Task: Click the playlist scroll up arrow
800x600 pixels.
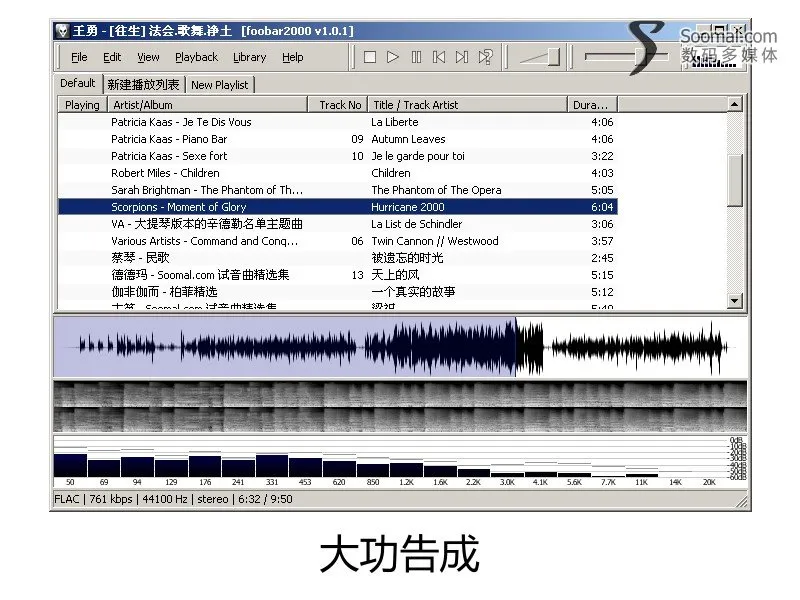Action: click(734, 105)
